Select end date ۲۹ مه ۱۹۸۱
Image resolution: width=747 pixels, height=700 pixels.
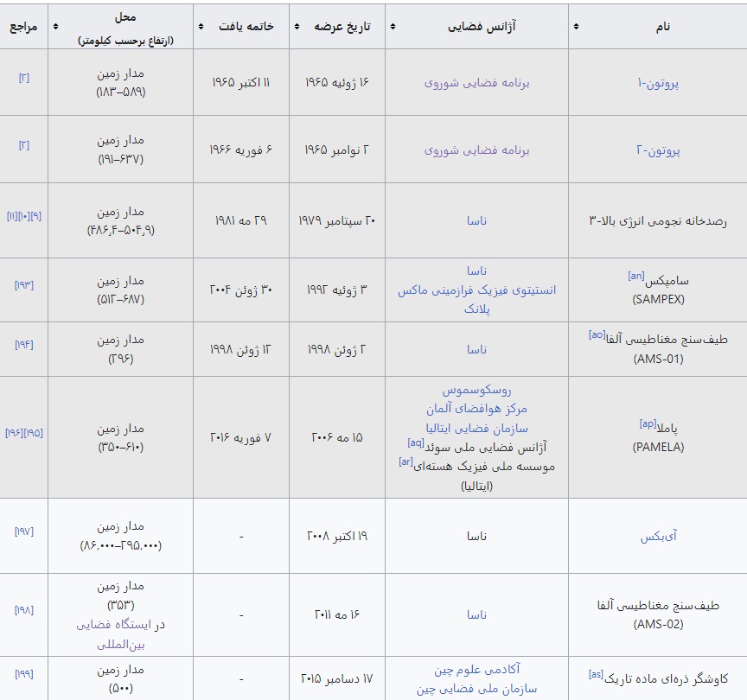click(x=241, y=220)
